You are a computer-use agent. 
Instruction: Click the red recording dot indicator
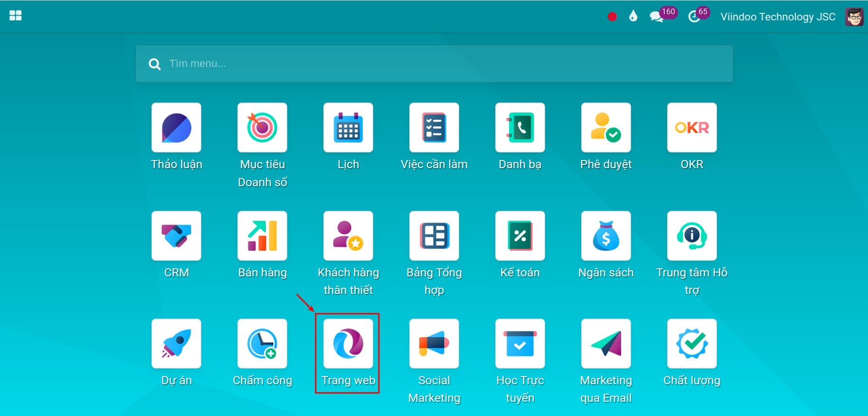click(612, 17)
